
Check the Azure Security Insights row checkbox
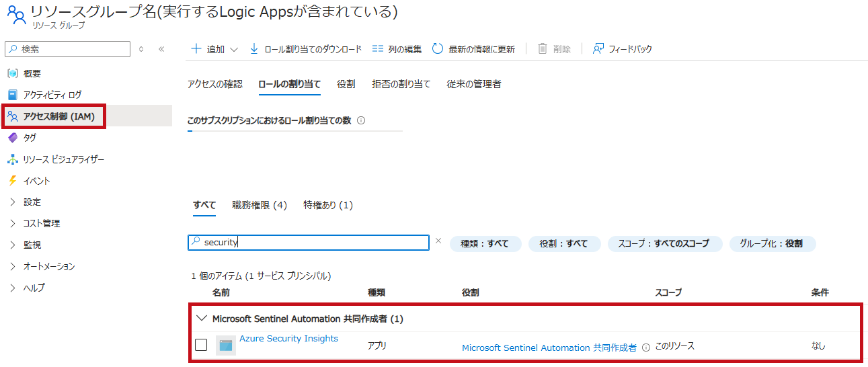(201, 345)
